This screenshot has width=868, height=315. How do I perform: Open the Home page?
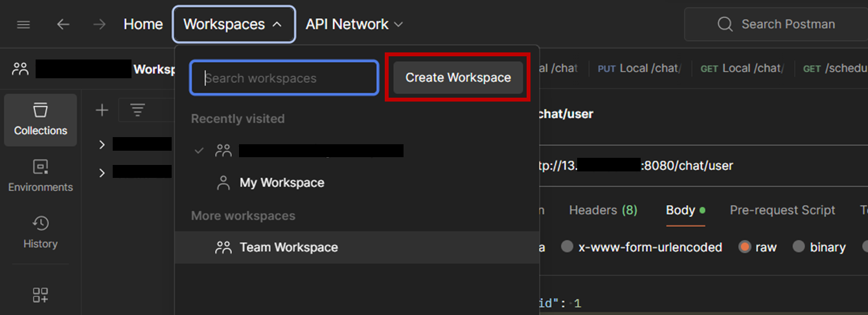click(x=143, y=25)
